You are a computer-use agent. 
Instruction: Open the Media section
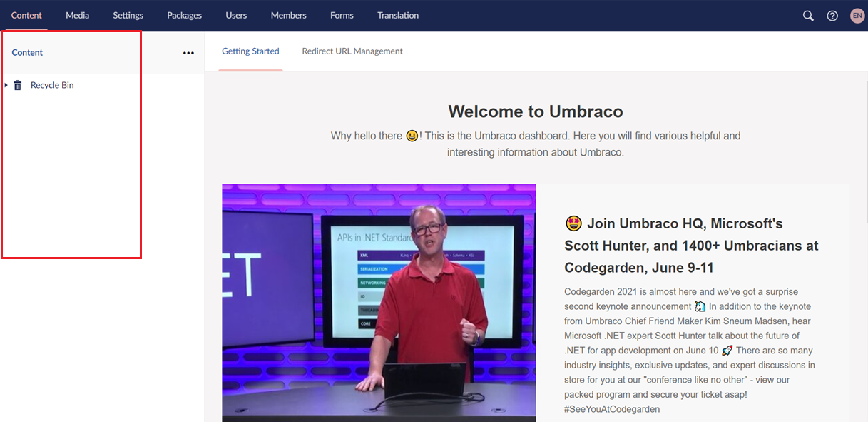point(77,16)
